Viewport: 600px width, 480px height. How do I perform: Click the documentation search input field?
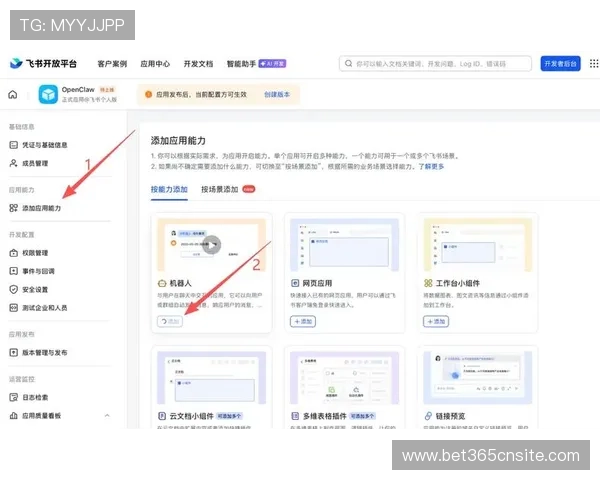(435, 64)
